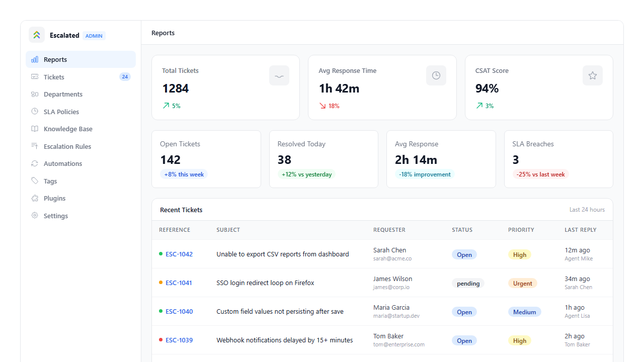Click the Plugins puzzle icon
Viewport: 644px width, 362px height.
[35, 198]
